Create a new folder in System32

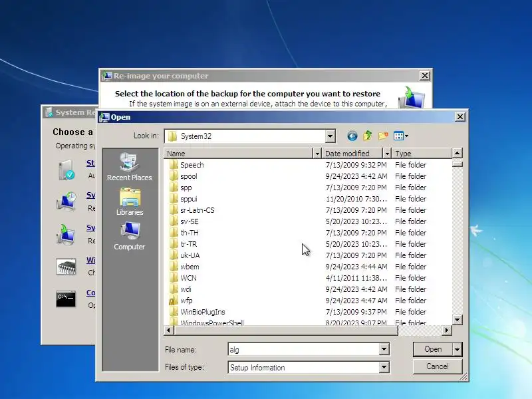click(383, 136)
